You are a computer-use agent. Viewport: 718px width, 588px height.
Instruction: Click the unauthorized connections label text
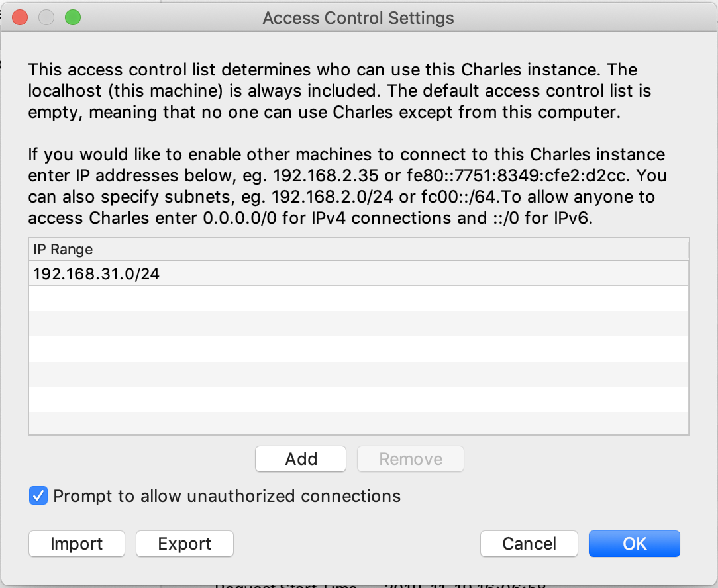[x=227, y=496]
